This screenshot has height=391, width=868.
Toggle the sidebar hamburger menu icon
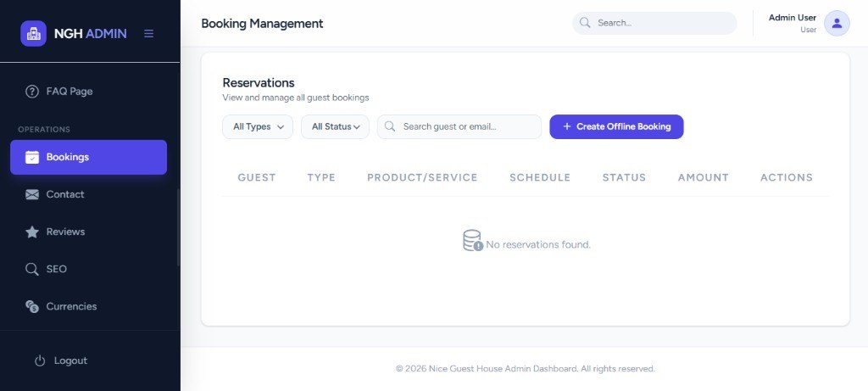(x=149, y=34)
